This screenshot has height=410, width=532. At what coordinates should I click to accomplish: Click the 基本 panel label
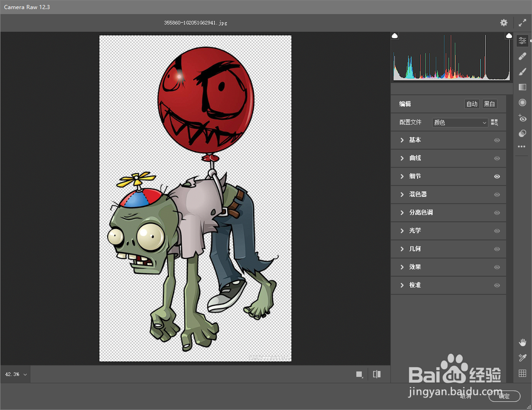click(x=415, y=140)
